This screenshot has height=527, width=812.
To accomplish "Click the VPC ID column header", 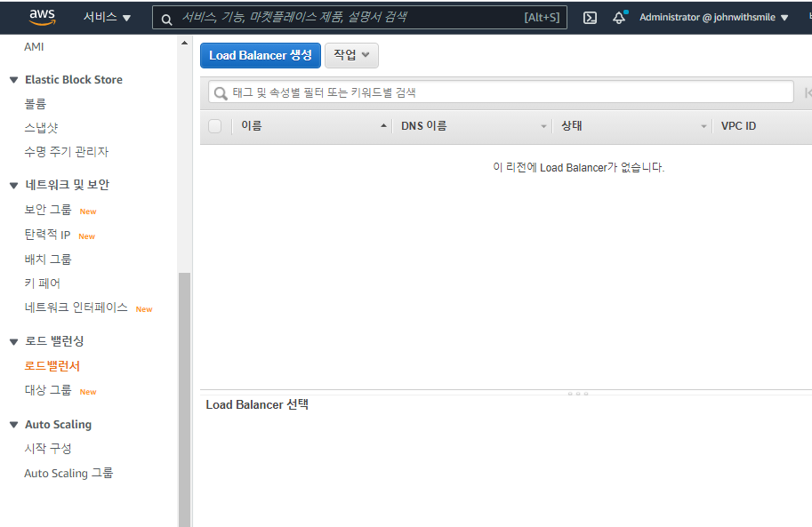I will tap(738, 126).
